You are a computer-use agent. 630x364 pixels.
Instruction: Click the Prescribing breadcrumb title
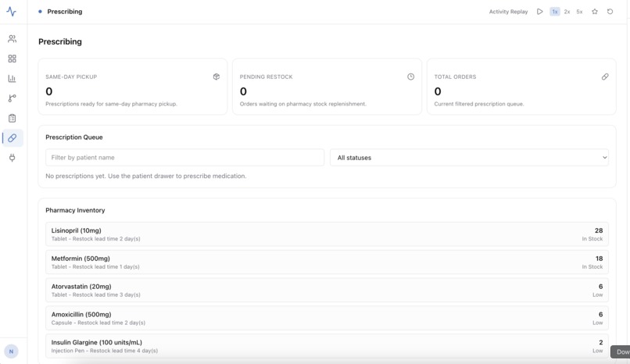pyautogui.click(x=65, y=12)
